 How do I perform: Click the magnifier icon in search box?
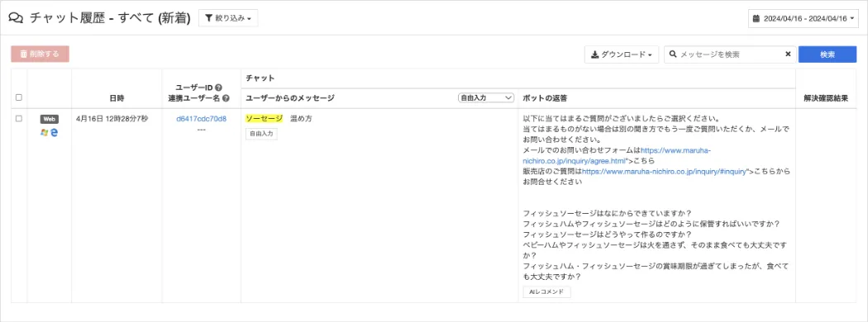673,54
